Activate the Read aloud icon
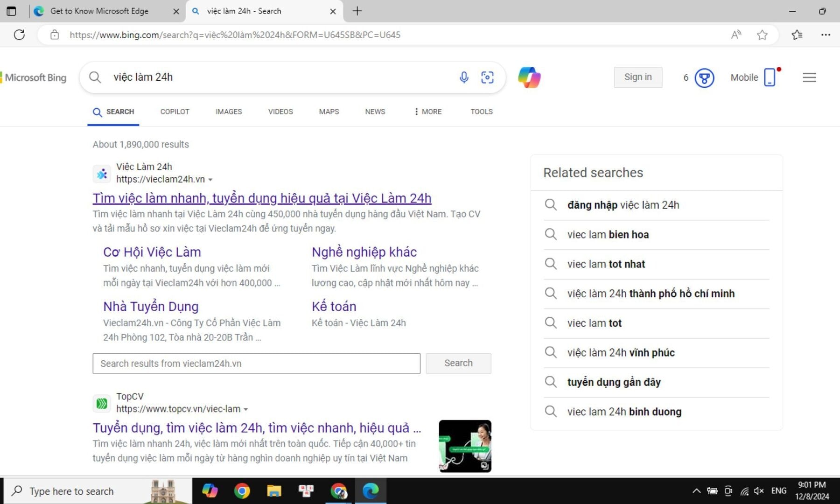Screen dimensions: 840x504 tap(736, 35)
